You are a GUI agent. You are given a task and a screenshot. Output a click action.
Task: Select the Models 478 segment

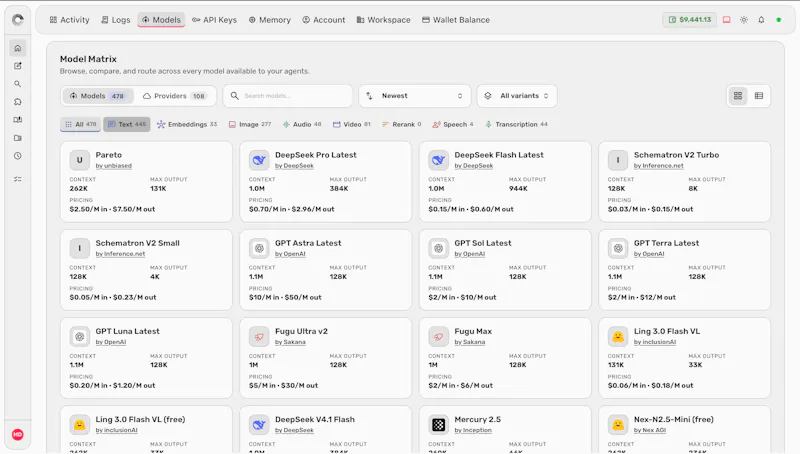click(x=97, y=96)
